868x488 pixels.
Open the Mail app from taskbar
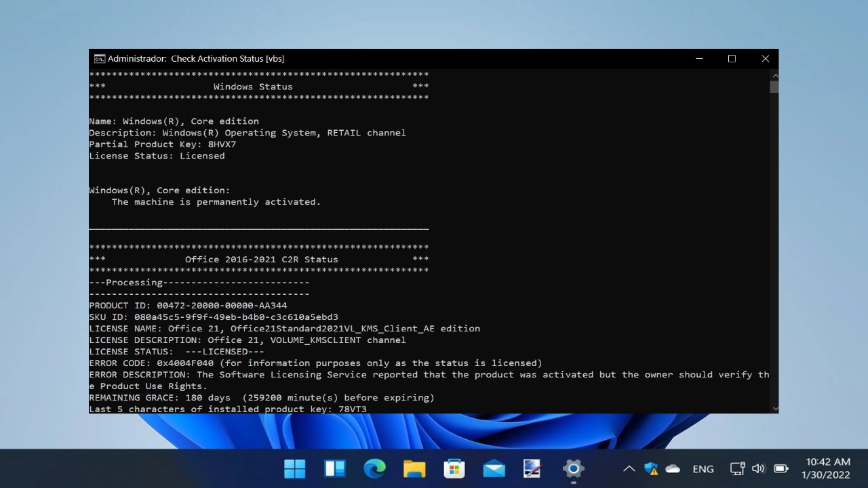pos(494,468)
